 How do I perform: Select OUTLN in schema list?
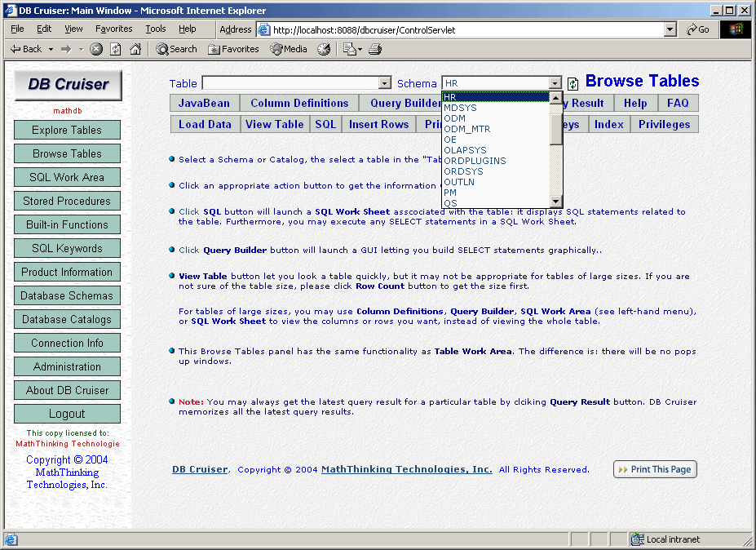point(496,182)
